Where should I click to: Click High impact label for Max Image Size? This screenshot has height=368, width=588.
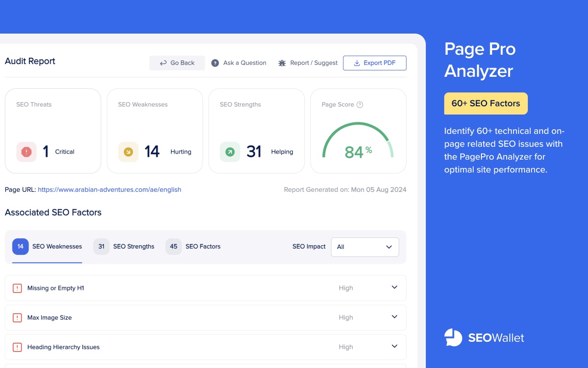(x=346, y=317)
